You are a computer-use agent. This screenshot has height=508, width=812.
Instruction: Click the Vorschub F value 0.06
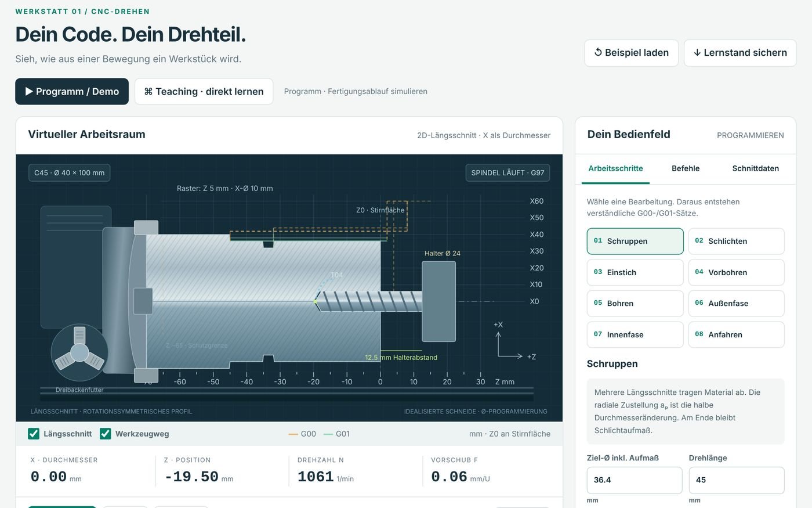pyautogui.click(x=449, y=477)
